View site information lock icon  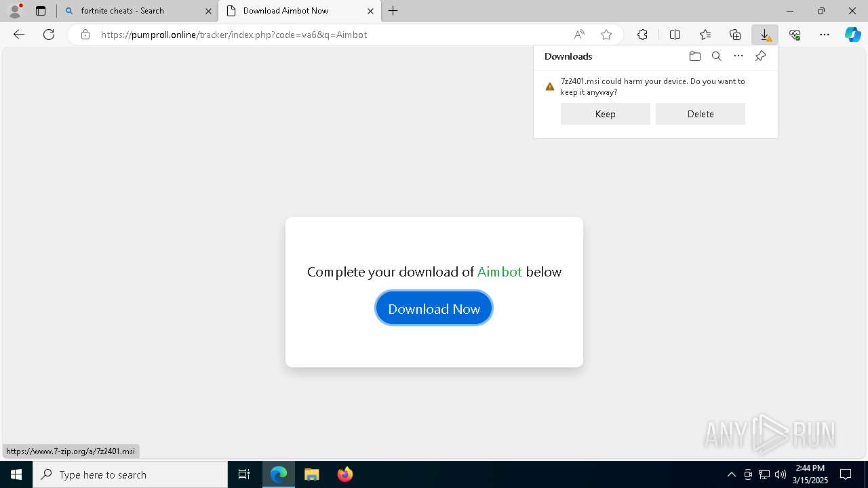(x=85, y=35)
